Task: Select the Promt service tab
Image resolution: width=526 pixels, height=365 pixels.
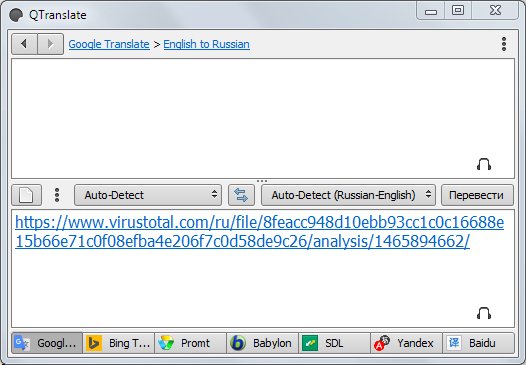Action: 190,343
